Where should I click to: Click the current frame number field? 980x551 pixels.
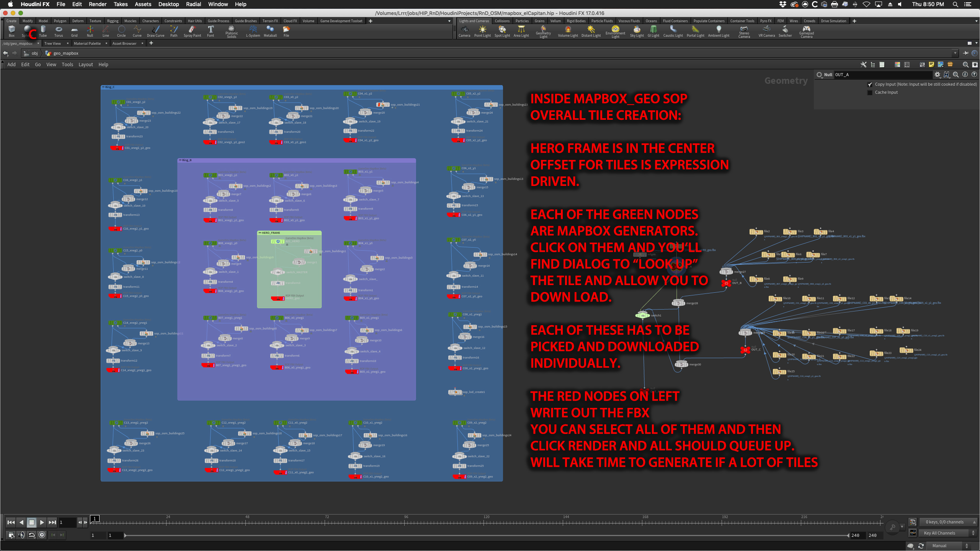(67, 522)
